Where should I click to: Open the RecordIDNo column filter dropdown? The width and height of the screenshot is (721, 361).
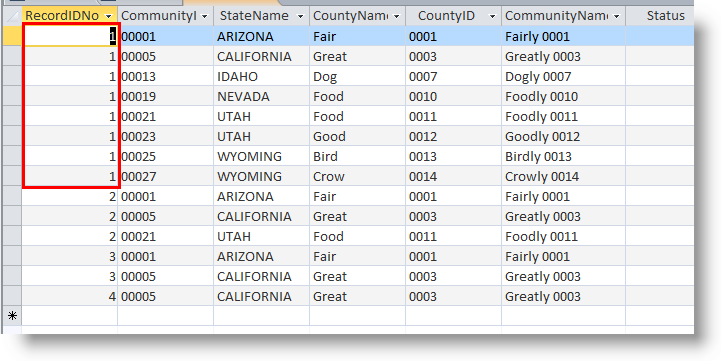coord(109,16)
